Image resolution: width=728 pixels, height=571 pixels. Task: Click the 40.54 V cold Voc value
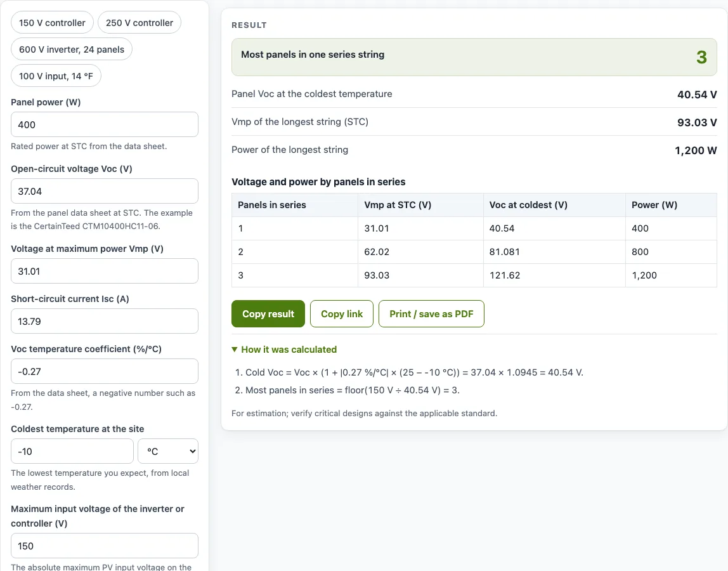[697, 95]
